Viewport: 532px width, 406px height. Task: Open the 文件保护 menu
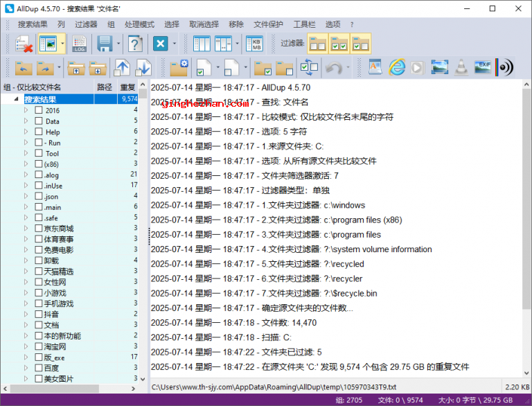268,24
